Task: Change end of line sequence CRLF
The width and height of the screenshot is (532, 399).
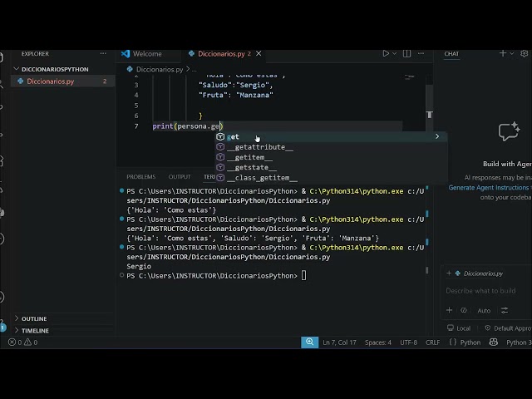Action: pyautogui.click(x=432, y=342)
